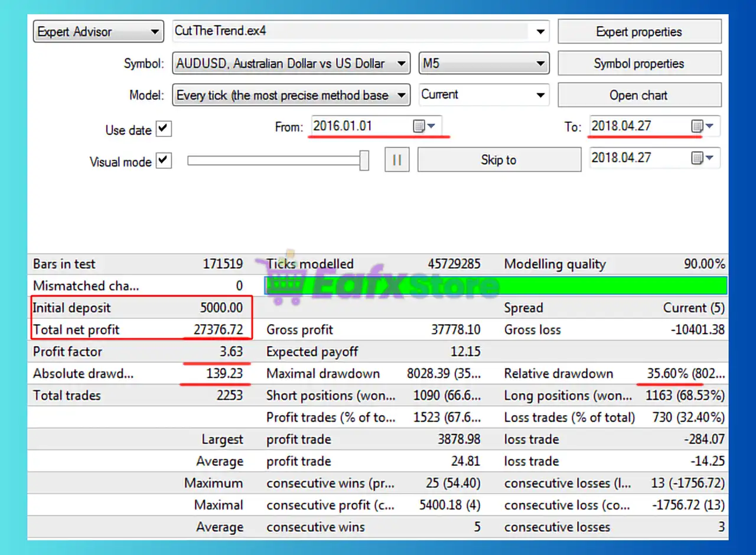
Task: Toggle the Use date checkbox
Action: point(164,129)
